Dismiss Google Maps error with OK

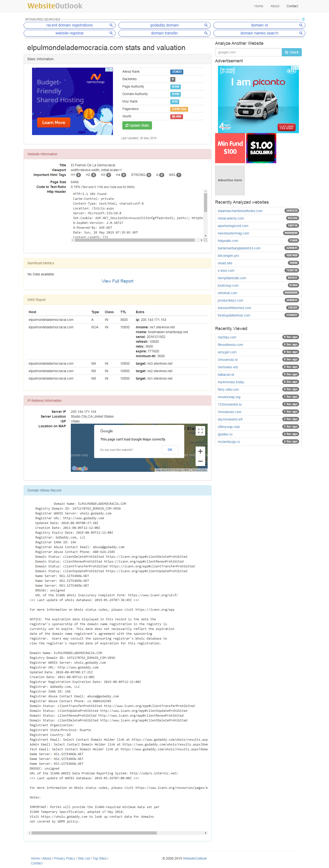(x=170, y=449)
